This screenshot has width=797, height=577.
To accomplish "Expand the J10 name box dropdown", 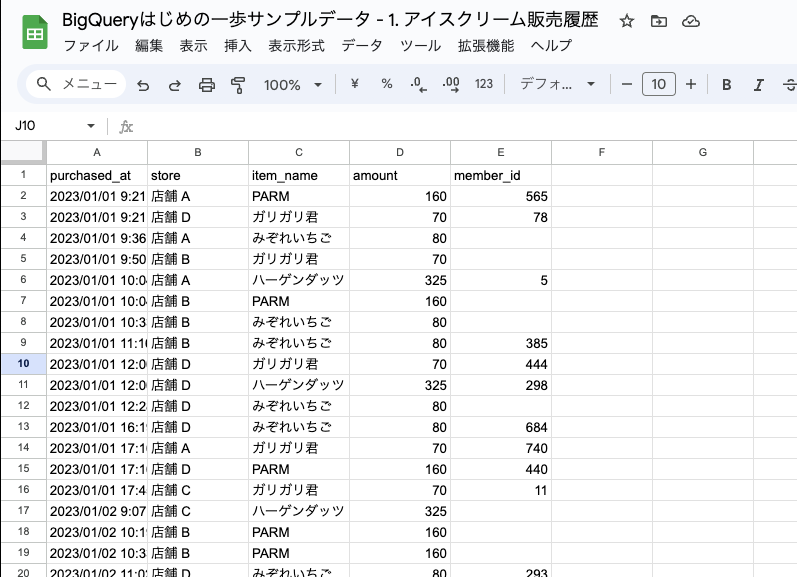I will coord(91,126).
